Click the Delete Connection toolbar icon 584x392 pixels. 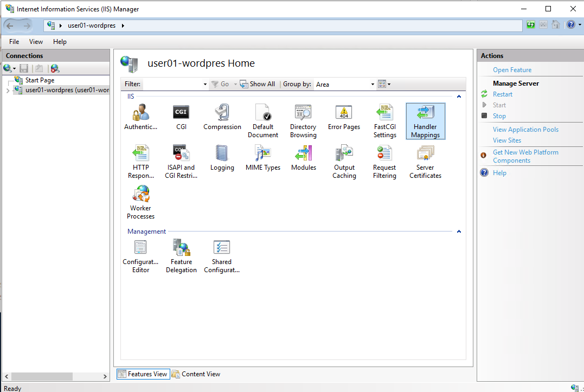tap(55, 68)
